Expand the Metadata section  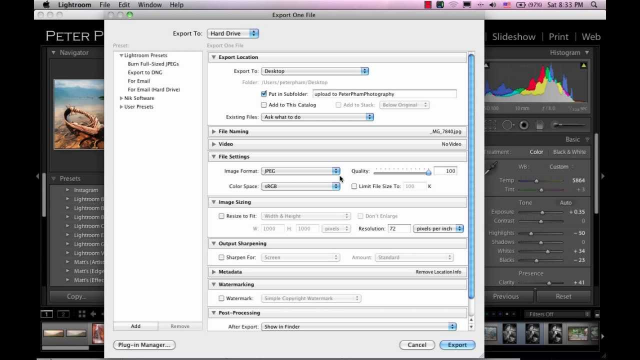tap(213, 272)
